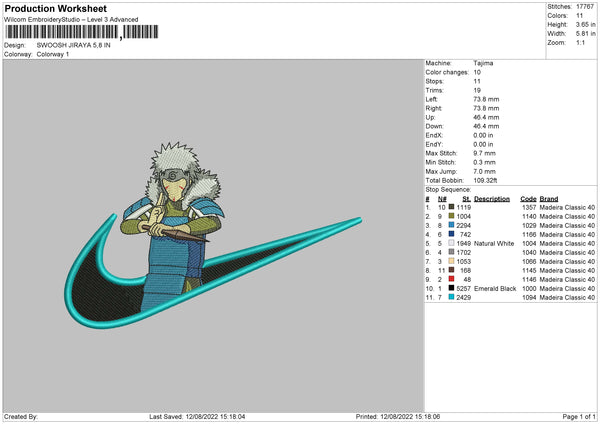Click the 'Production Worksheet' heading
This screenshot has height=424, width=600.
point(55,8)
